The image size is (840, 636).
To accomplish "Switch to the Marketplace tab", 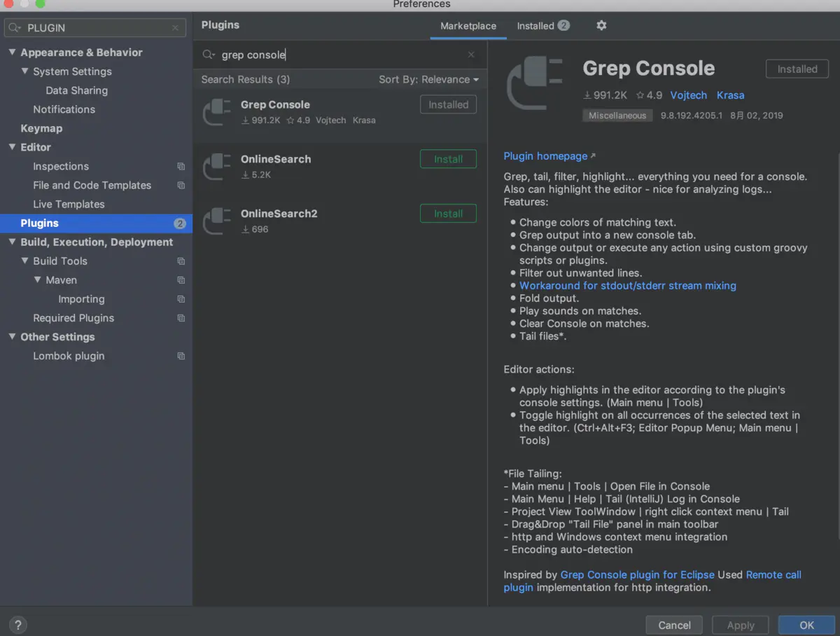I will pos(468,26).
